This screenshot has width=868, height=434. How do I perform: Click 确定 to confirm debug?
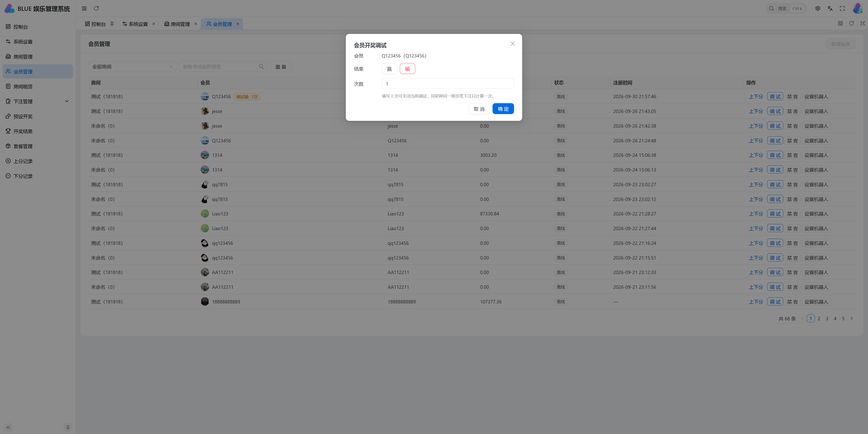tap(503, 109)
